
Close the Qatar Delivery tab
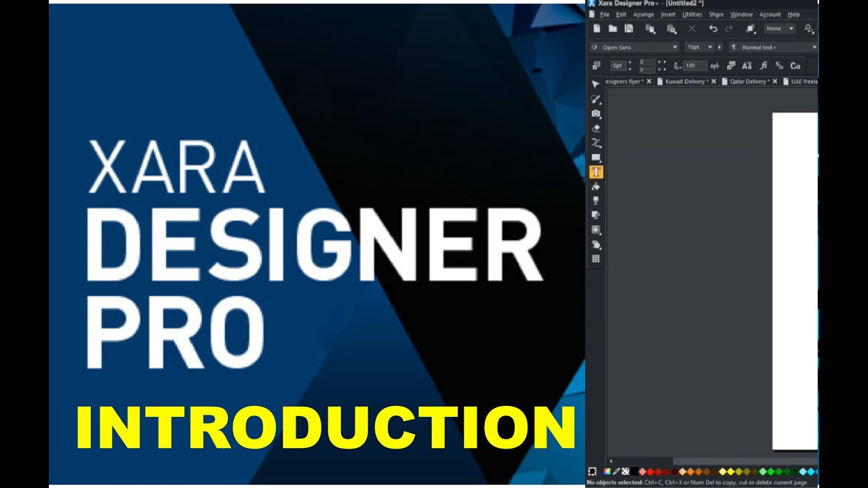776,81
